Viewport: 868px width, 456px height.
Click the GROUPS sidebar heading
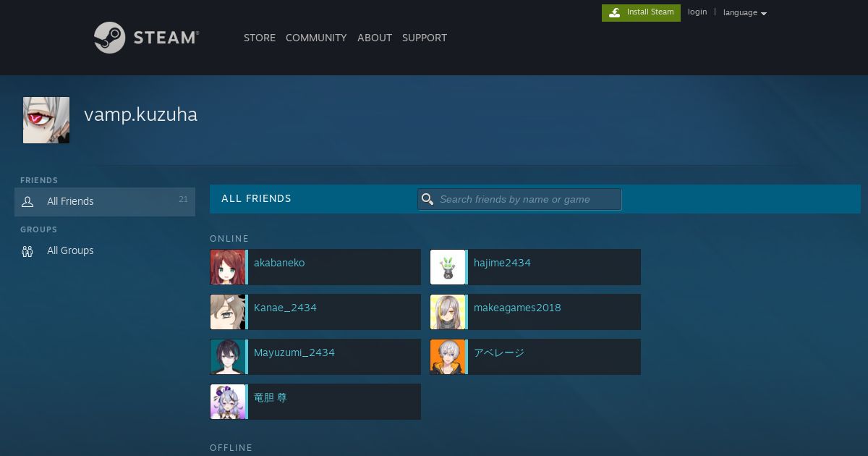point(38,230)
